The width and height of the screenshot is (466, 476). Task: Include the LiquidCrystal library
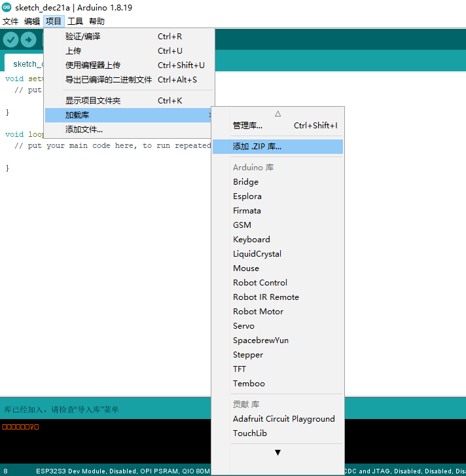(x=278, y=254)
